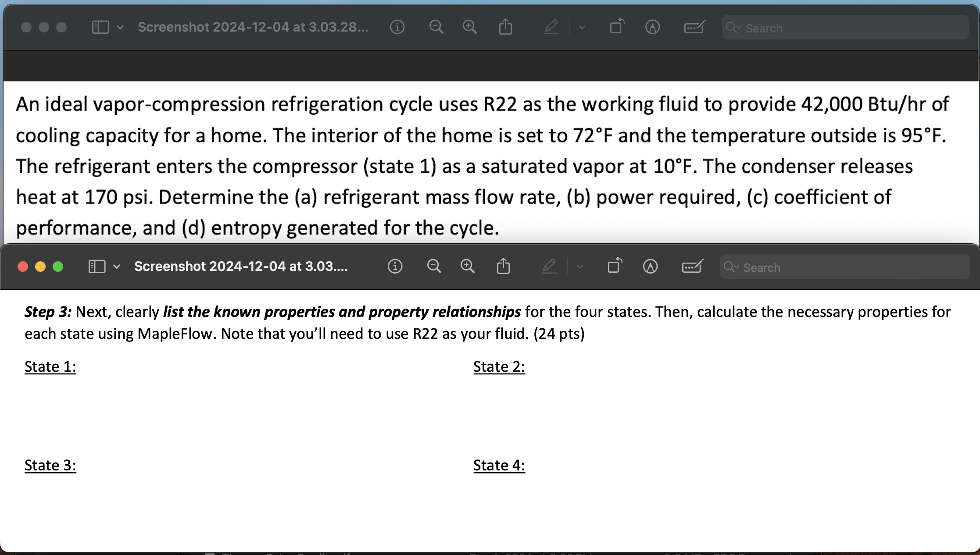Toggle markup mode via the circled pen icon
The image size is (980, 555).
tap(652, 27)
